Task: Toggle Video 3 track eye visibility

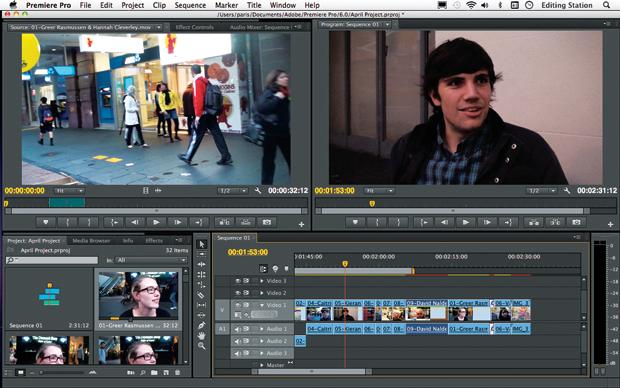Action: [x=238, y=281]
